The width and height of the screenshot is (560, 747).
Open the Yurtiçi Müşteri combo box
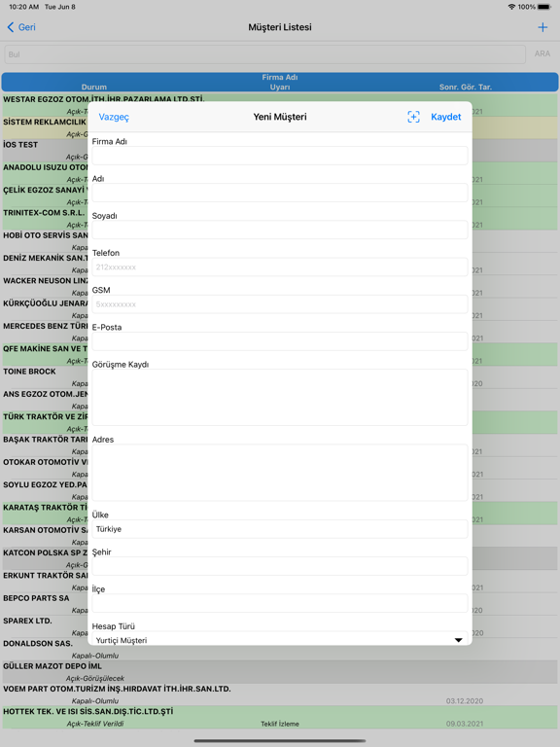tap(280, 638)
